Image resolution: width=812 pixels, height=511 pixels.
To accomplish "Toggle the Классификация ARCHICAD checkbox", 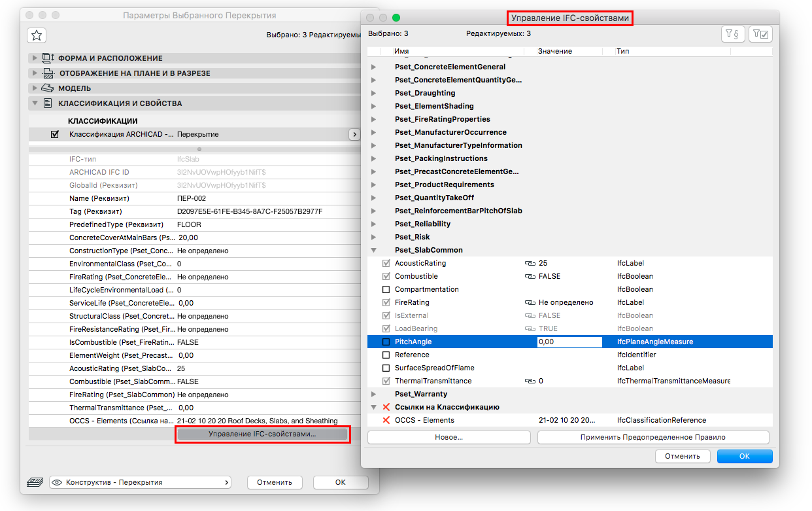I will 54,134.
